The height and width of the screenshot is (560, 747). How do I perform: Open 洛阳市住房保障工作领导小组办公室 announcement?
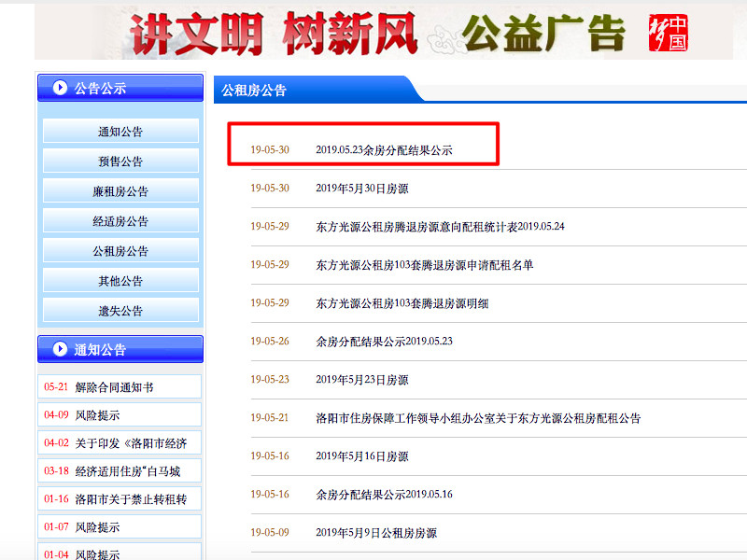coord(478,417)
